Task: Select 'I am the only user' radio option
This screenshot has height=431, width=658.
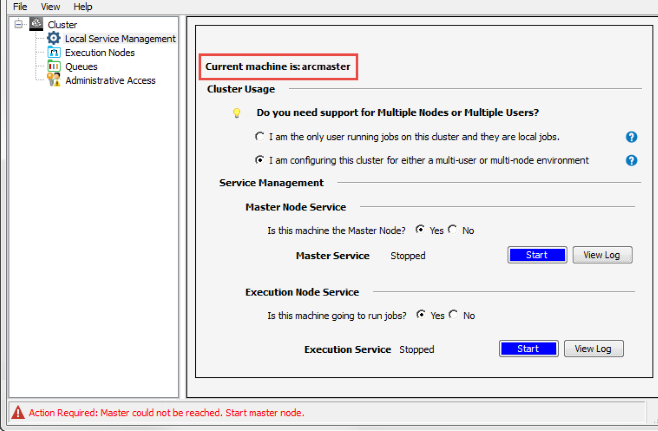Action: click(x=260, y=136)
